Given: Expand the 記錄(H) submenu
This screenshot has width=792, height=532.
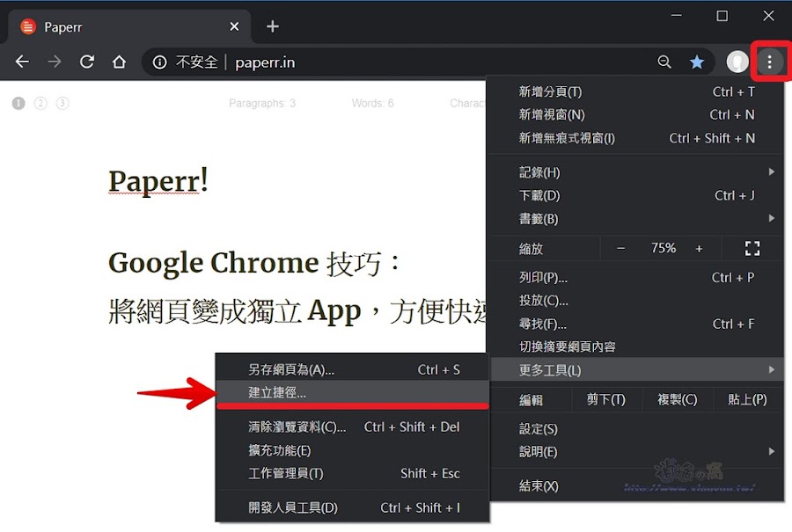Looking at the screenshot, I should click(636, 172).
